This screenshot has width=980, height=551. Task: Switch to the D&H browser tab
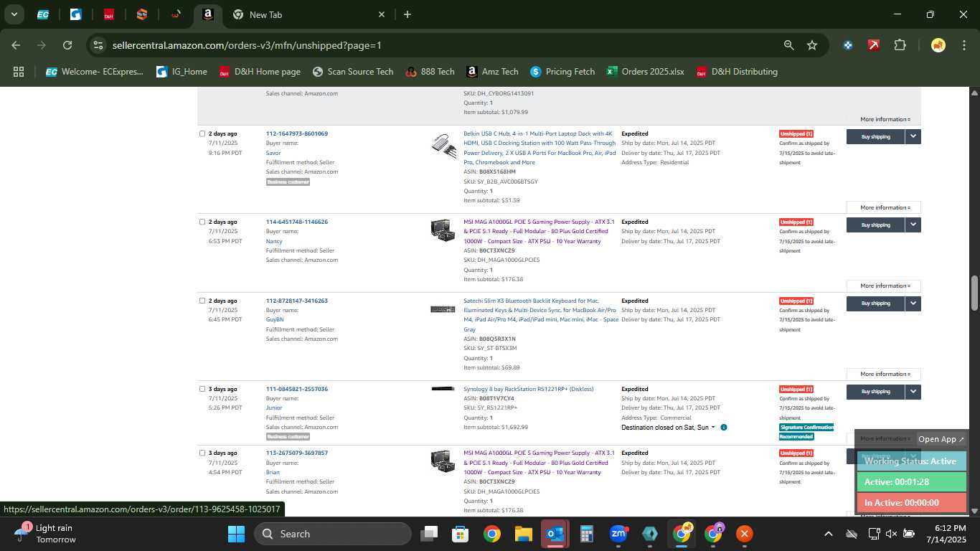tap(109, 14)
